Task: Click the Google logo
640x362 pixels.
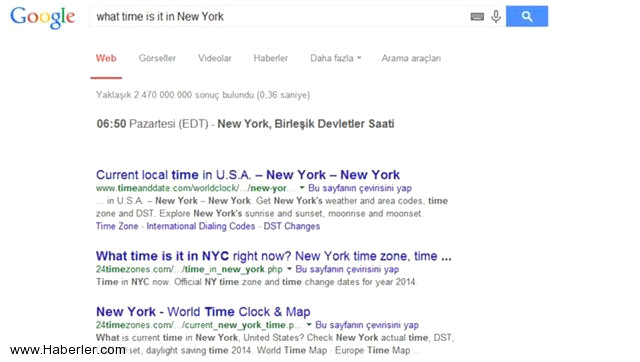Action: (42, 18)
